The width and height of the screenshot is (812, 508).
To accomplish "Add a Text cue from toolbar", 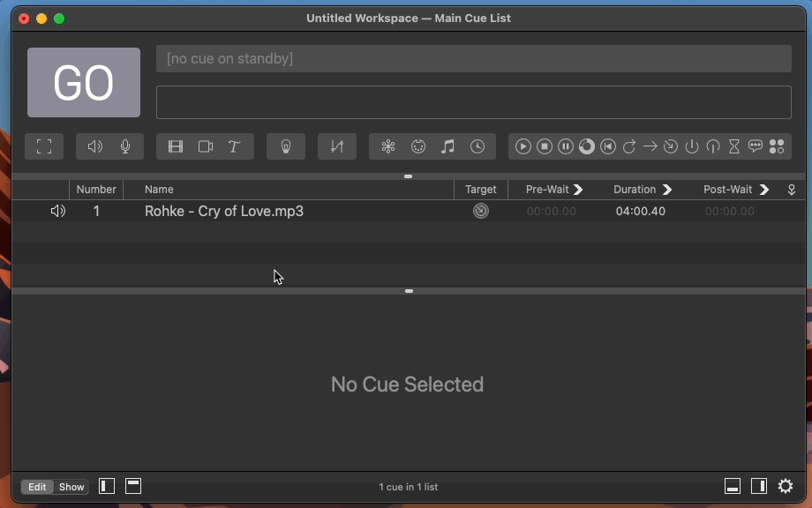I will coord(234,146).
